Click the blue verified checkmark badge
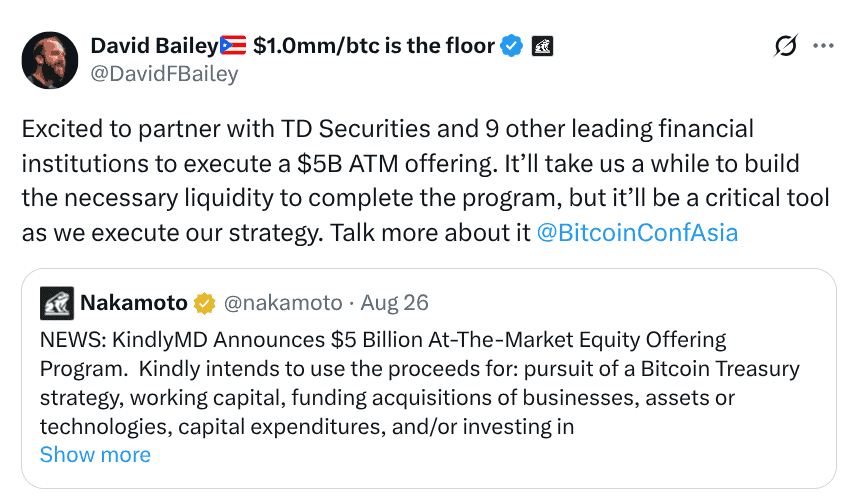 pos(512,46)
